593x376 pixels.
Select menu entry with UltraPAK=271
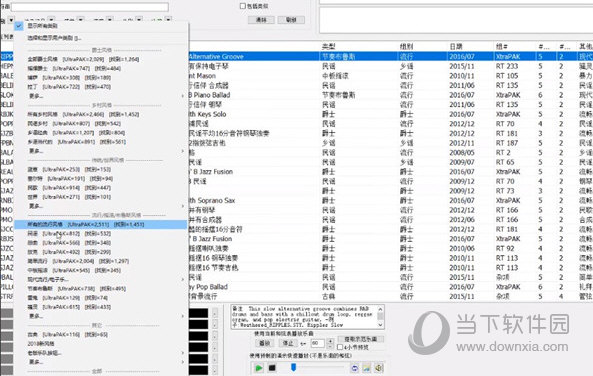click(101, 197)
